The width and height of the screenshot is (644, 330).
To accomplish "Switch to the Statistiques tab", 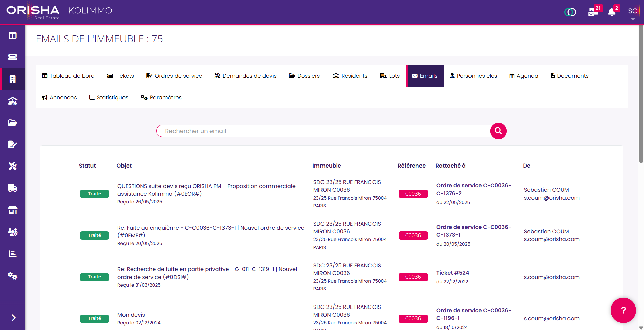I will coord(109,98).
